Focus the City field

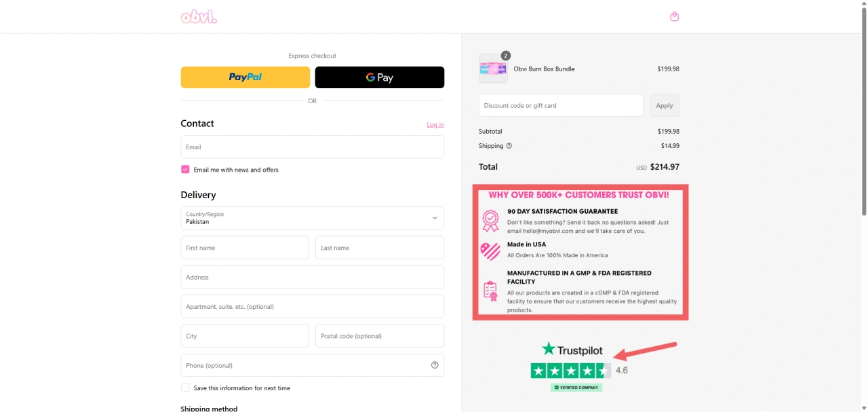point(245,336)
